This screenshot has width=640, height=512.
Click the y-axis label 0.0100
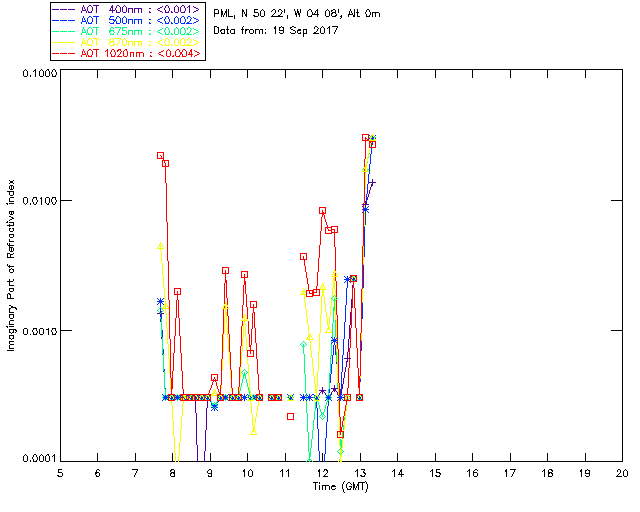(40, 201)
